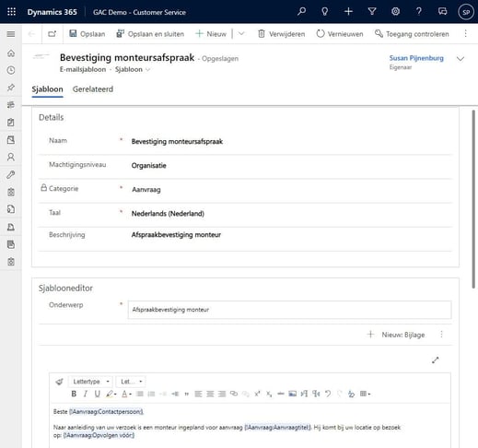Open the insert table dropdown
The image size is (478, 448).
(x=365, y=394)
